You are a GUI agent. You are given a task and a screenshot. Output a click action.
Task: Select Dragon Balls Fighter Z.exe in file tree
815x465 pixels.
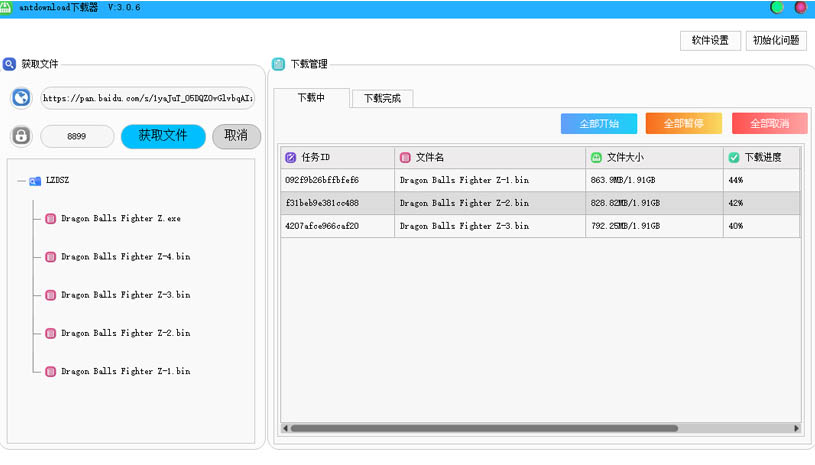[x=120, y=218]
